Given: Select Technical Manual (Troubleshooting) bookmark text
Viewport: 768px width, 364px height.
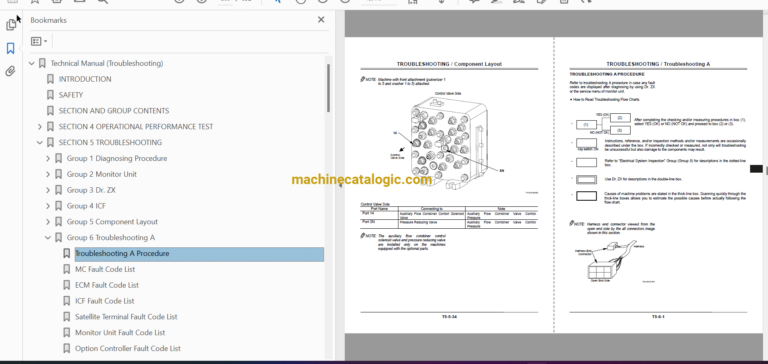Looking at the screenshot, I should point(107,63).
